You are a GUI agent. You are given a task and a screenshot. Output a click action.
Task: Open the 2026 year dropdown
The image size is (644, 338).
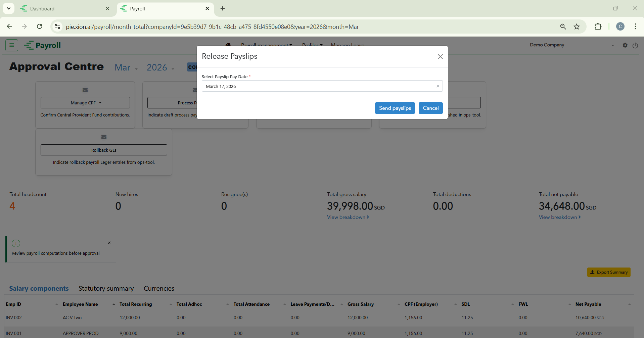click(160, 68)
